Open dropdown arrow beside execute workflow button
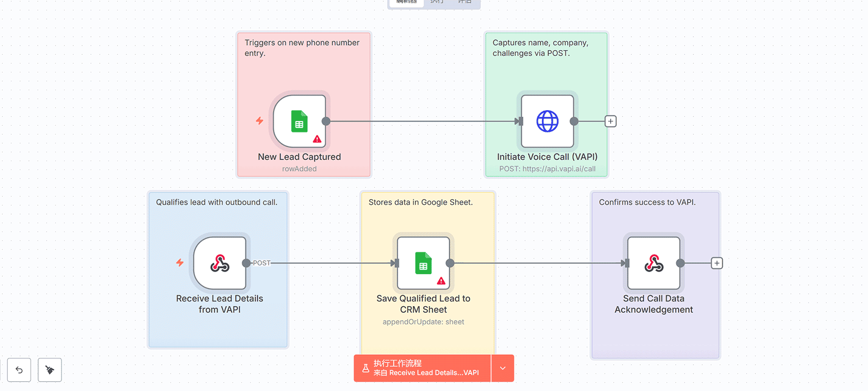The image size is (868, 391). pyautogui.click(x=503, y=368)
